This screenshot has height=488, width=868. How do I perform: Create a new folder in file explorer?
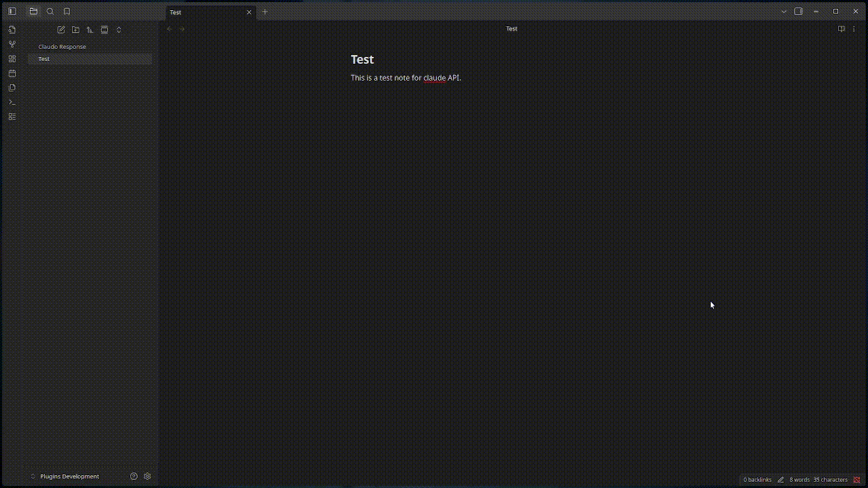pyautogui.click(x=75, y=30)
